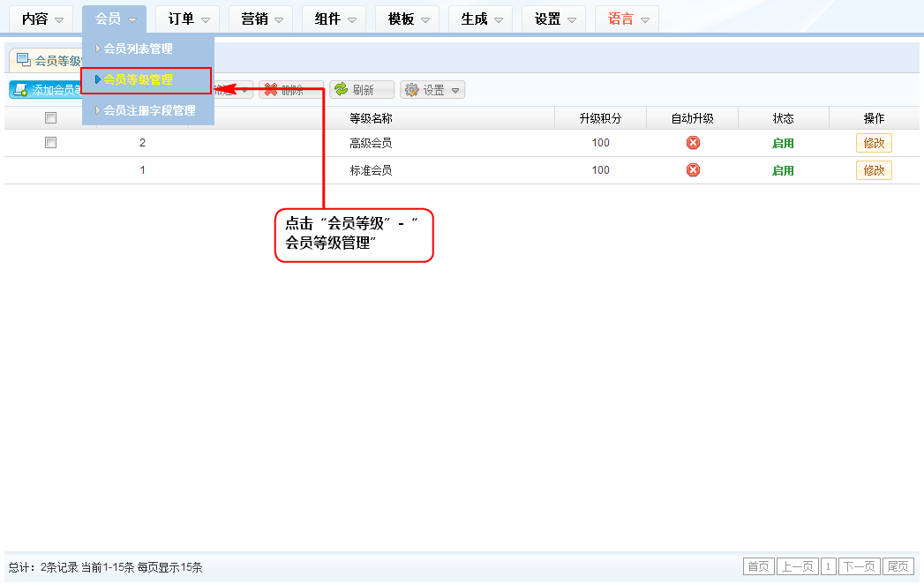The image size is (924, 584).
Task: Click the red X 删除 delete icon
Action: [x=271, y=90]
